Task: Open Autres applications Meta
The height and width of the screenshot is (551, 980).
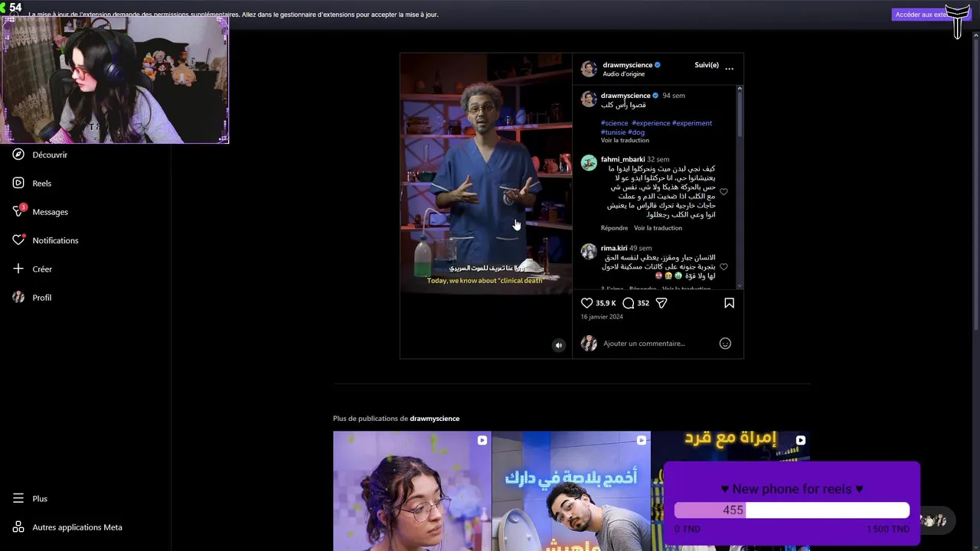Action: (x=67, y=527)
